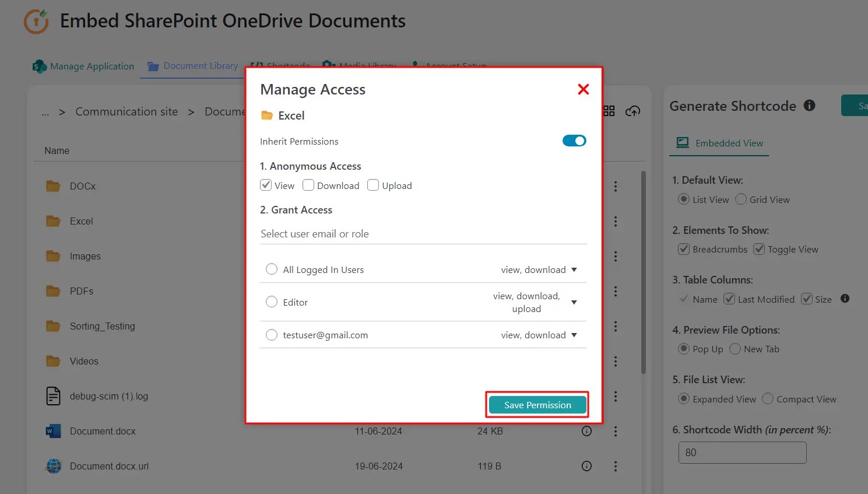Click the Videos folder icon

[53, 361]
